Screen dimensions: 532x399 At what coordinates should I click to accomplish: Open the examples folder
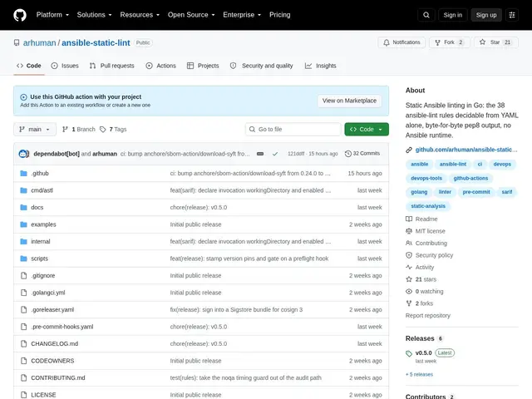(43, 224)
